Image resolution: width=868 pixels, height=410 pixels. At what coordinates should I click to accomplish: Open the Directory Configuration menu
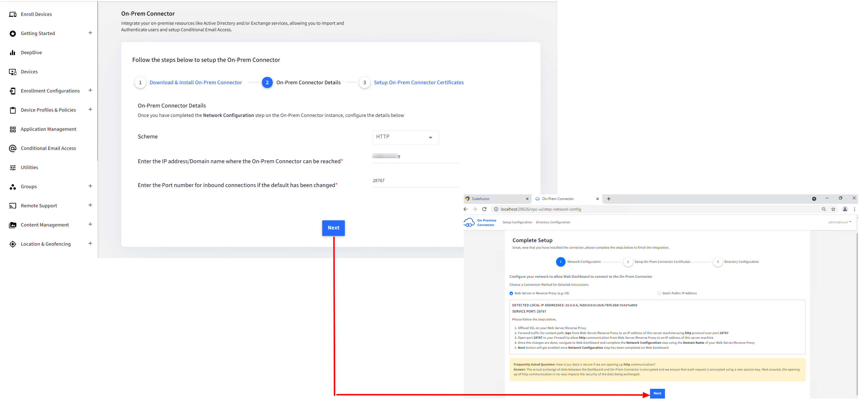(553, 222)
